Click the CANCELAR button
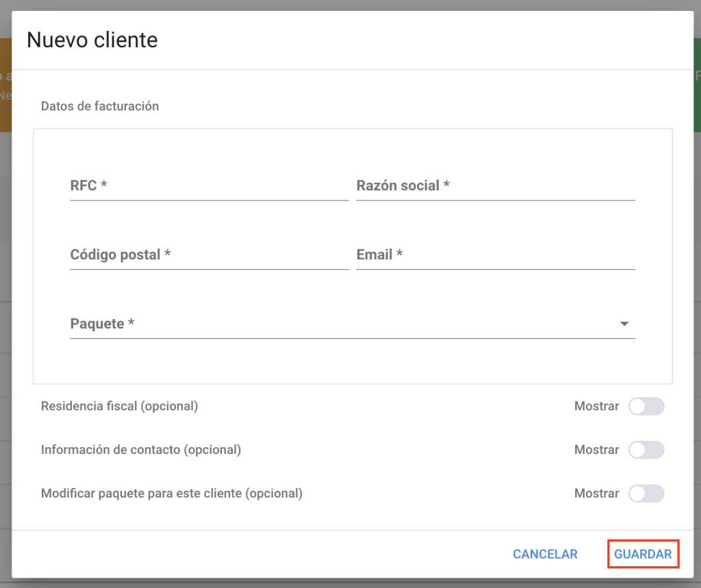This screenshot has width=701, height=588. [x=545, y=554]
